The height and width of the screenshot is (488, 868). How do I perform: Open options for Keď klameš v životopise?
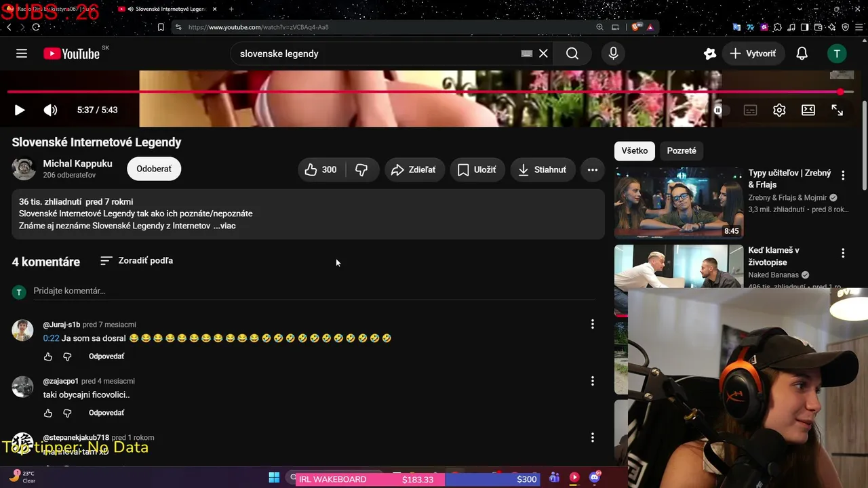(843, 253)
